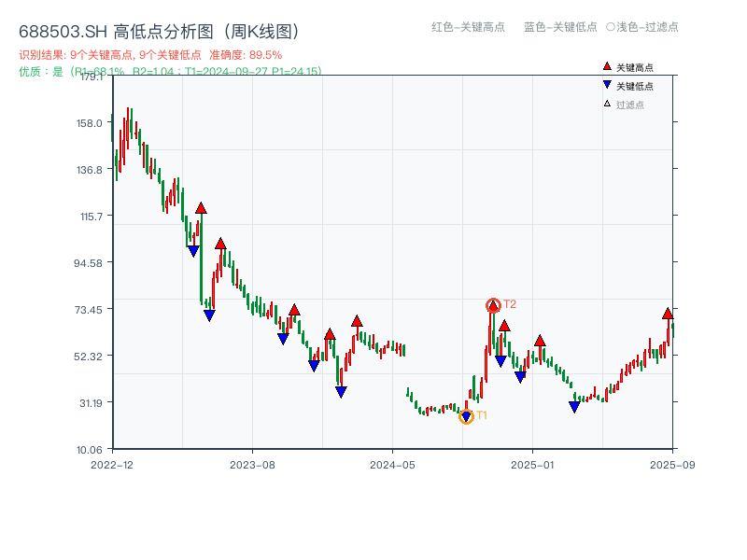Click the 过滤点 hollow triangle legend icon

(x=606, y=104)
